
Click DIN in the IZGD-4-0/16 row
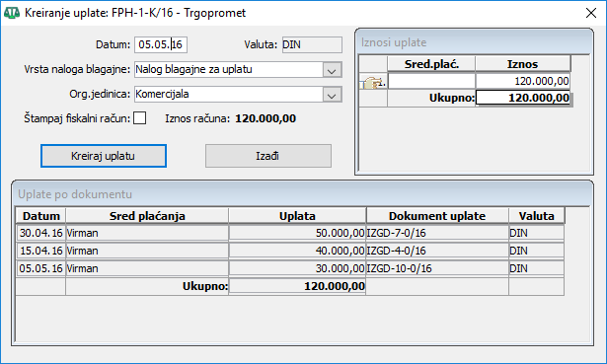(537, 251)
